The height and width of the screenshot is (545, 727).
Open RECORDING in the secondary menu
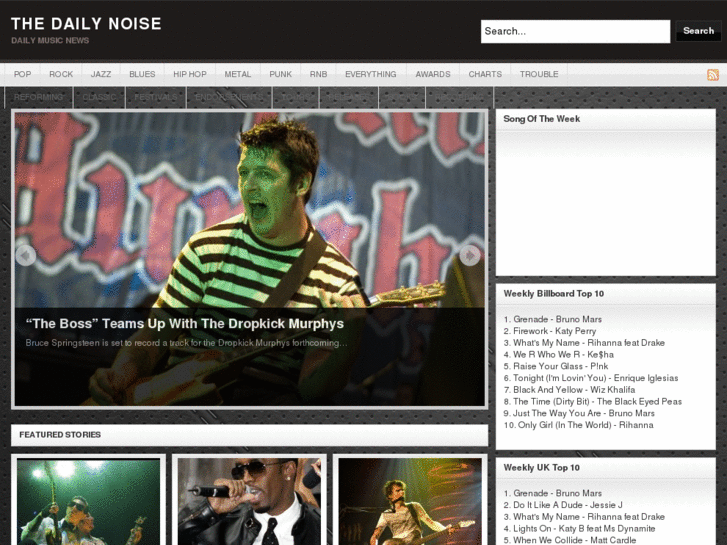coord(459,97)
